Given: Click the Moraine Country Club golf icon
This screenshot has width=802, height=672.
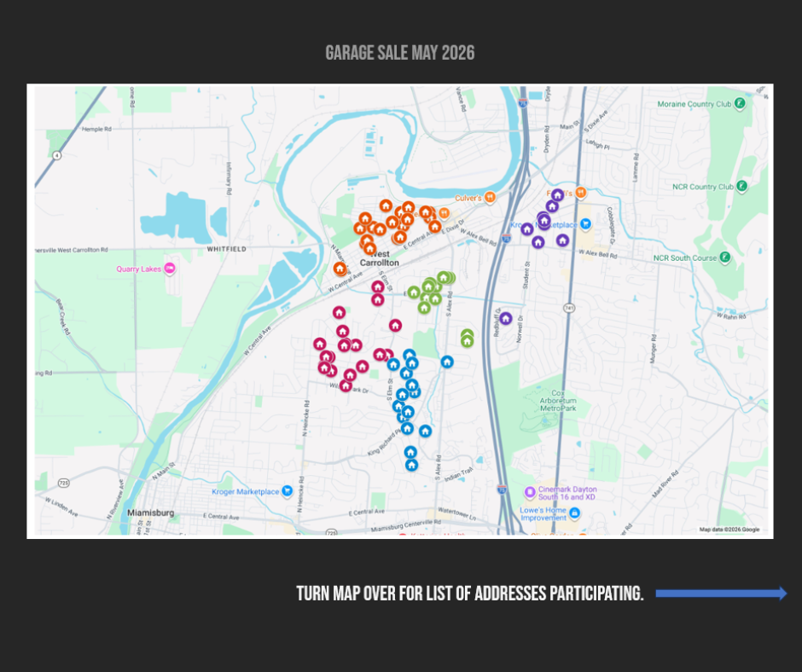Looking at the screenshot, I should coord(741,104).
